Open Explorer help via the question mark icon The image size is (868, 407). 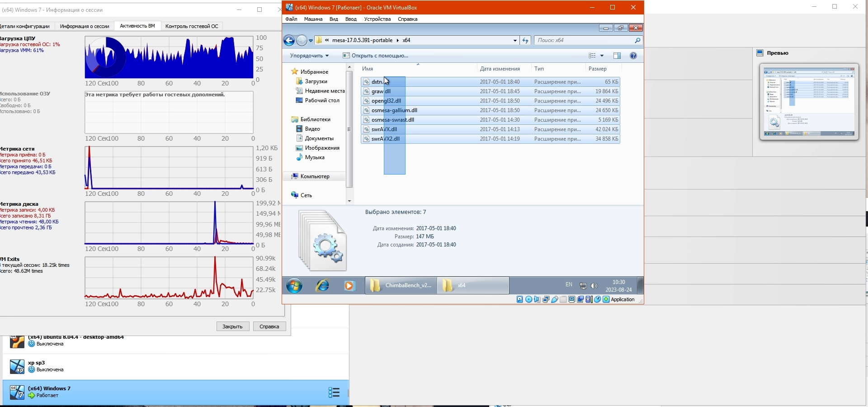(x=633, y=56)
